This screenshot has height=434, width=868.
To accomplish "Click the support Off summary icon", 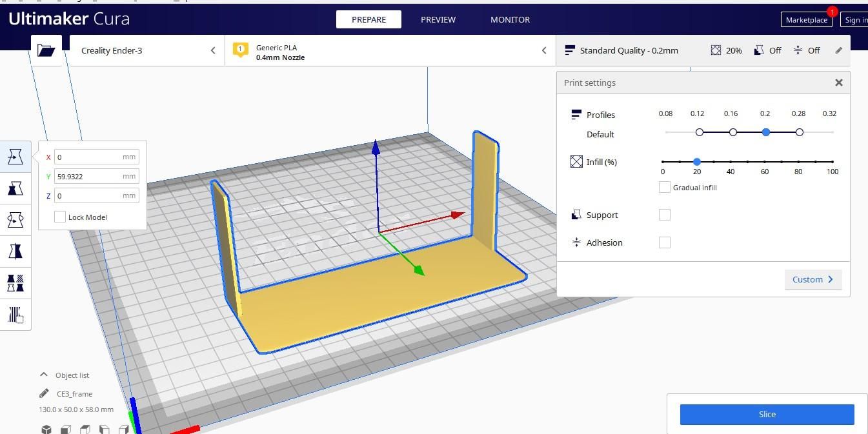I will tap(759, 50).
